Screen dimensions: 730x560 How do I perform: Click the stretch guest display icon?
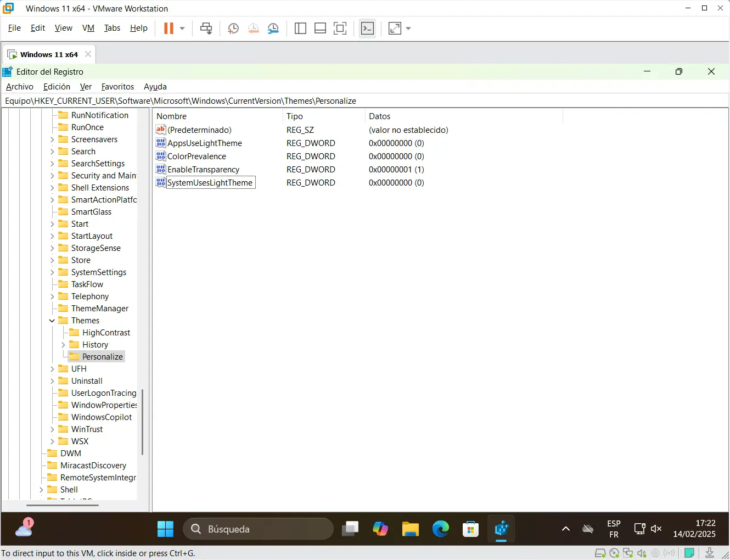coord(395,29)
